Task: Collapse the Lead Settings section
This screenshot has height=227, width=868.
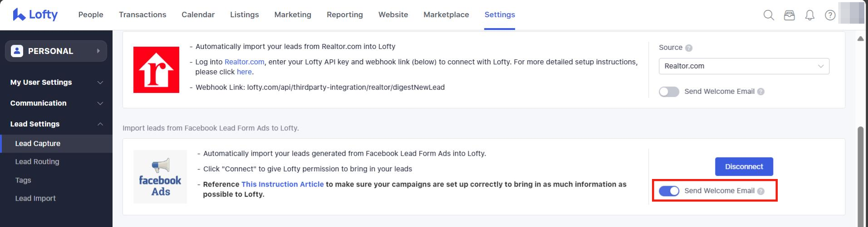Action: pyautogui.click(x=56, y=124)
